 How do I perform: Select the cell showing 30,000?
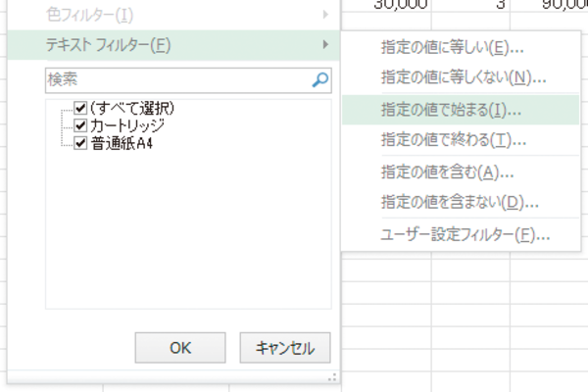pos(387,5)
